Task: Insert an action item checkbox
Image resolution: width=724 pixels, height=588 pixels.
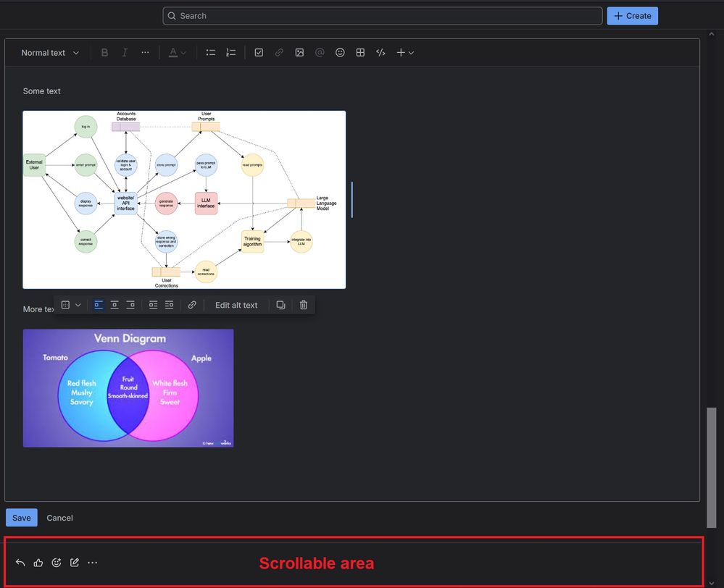Action: pos(259,53)
